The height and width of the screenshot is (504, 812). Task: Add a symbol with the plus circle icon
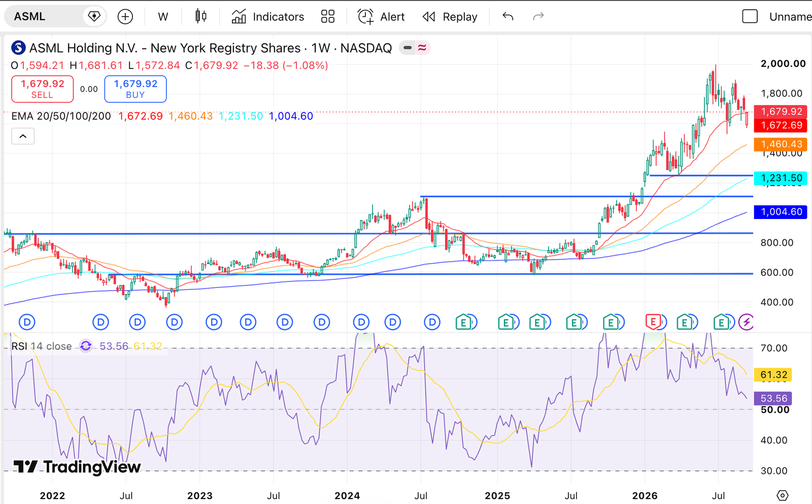pos(125,17)
